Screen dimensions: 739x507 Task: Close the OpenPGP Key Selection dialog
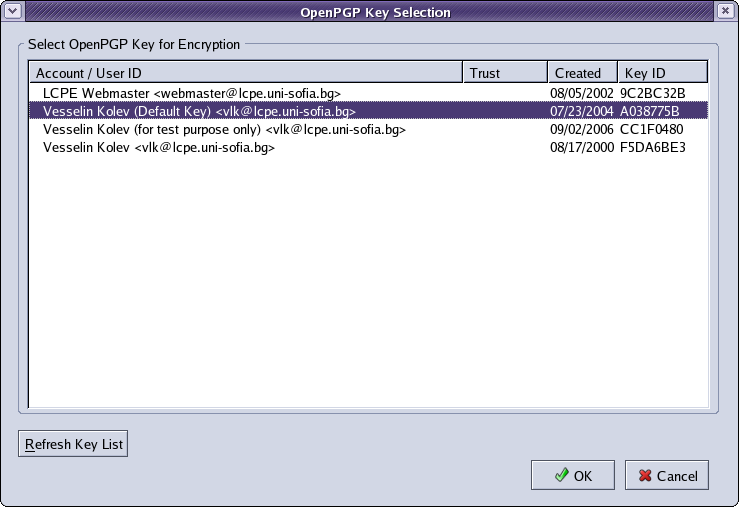coord(725,11)
